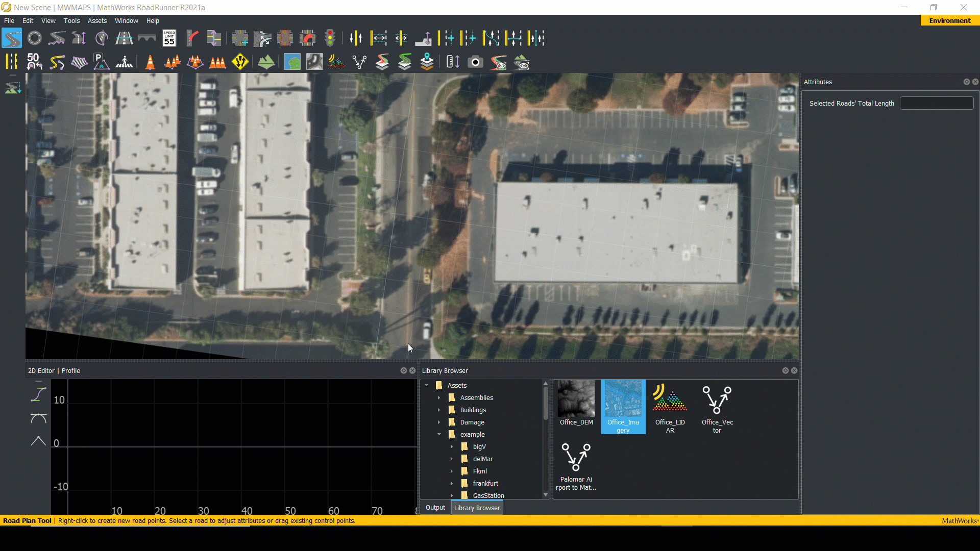
Task: Open the Tools menu
Action: 71,21
